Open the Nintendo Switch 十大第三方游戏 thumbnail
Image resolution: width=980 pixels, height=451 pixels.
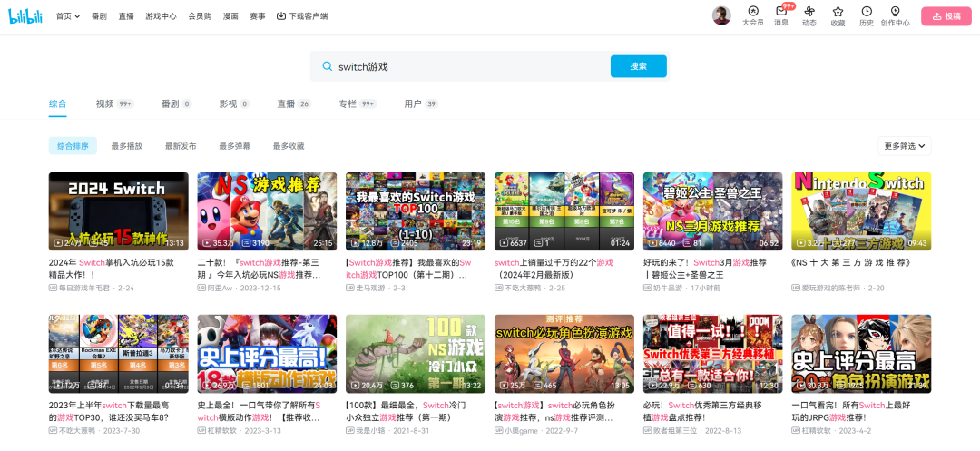861,211
